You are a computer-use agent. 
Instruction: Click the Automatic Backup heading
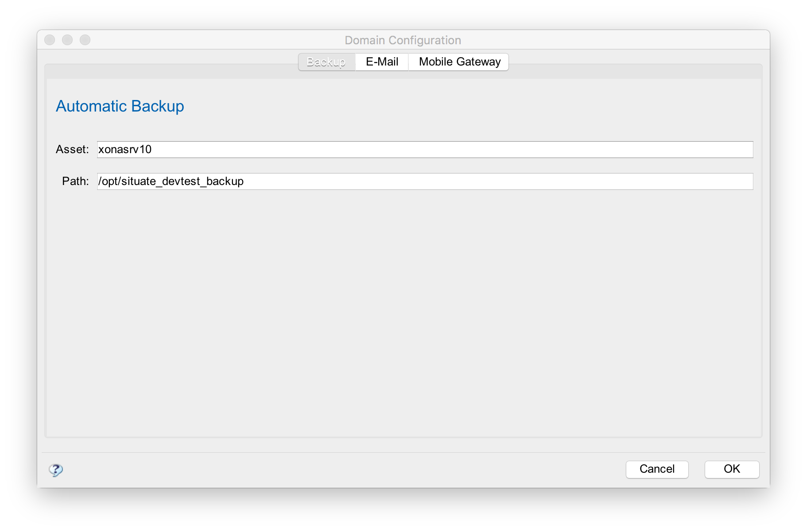(x=120, y=106)
